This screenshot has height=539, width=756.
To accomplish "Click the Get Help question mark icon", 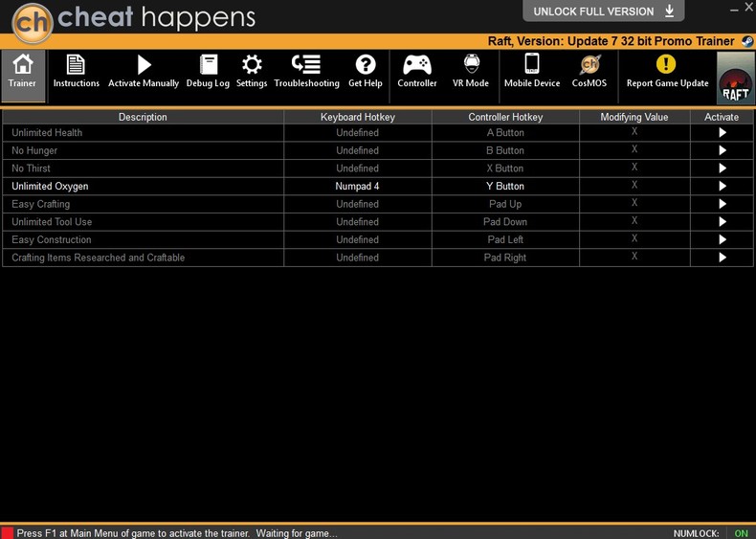I will pos(366,66).
